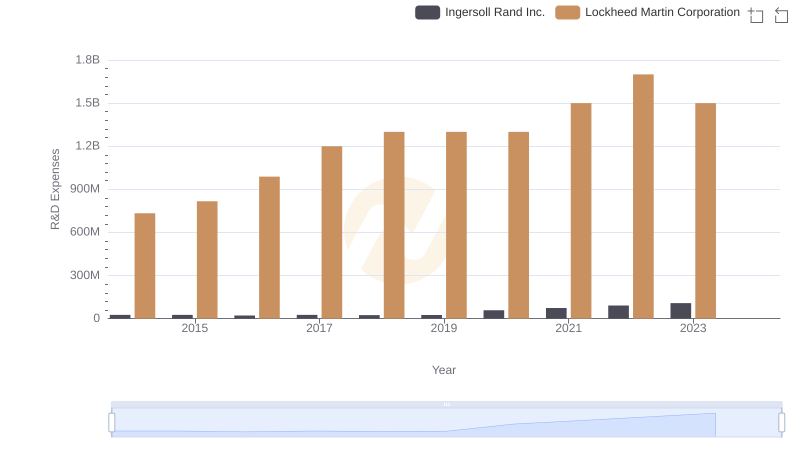Screen dimensions: 800x461
Task: Toggle Ingersoll Rand Inc. legend series
Action: (480, 12)
